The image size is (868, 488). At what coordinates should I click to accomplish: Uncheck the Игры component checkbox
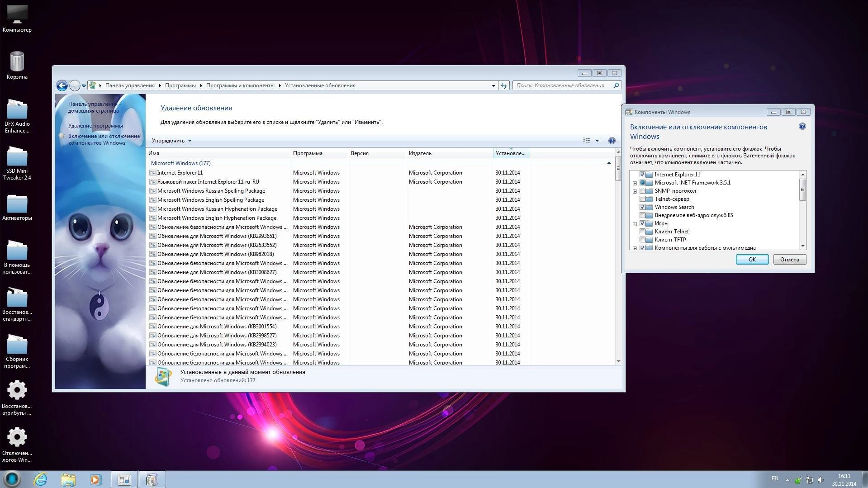(x=642, y=223)
